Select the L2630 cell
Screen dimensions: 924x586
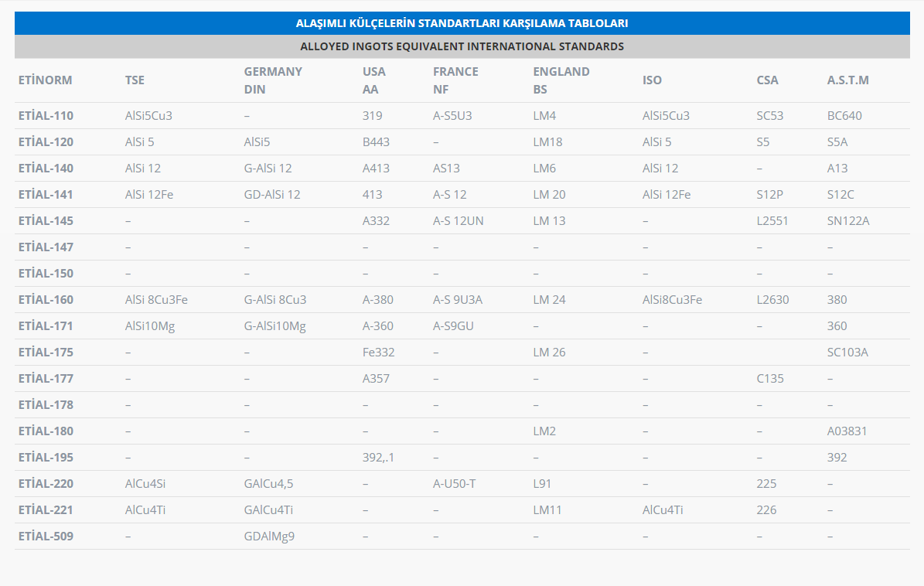click(x=772, y=300)
